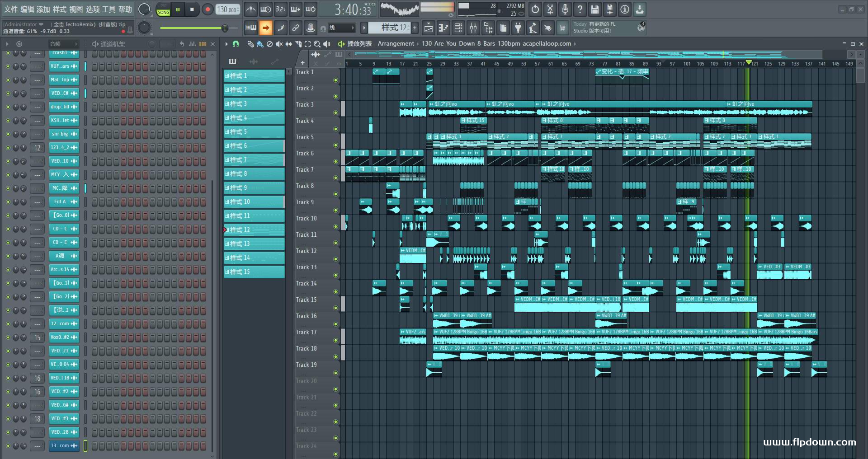Click the main volume knob
This screenshot has height=459, width=868.
144,9
